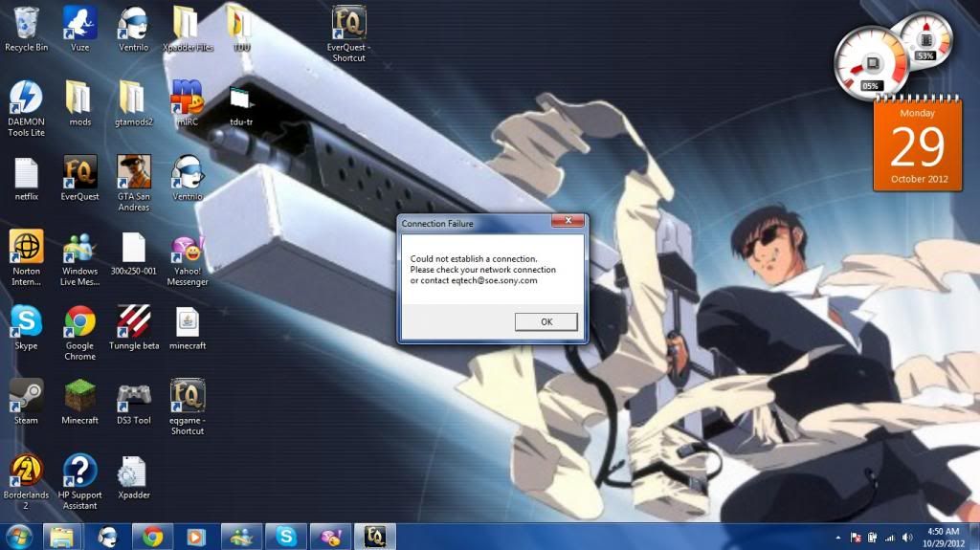Click the volume speaker tray icon
This screenshot has width=980, height=550.
(x=907, y=538)
